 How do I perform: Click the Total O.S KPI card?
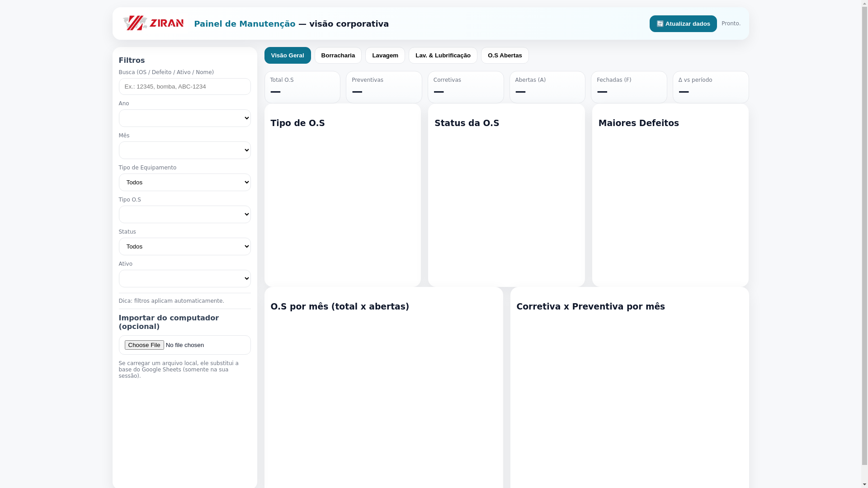302,87
